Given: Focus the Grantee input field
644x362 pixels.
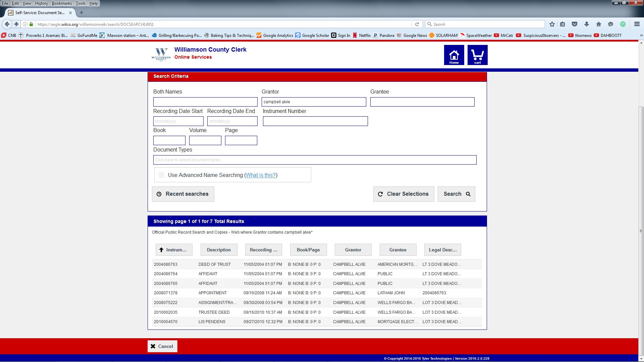Looking at the screenshot, I should click(422, 102).
